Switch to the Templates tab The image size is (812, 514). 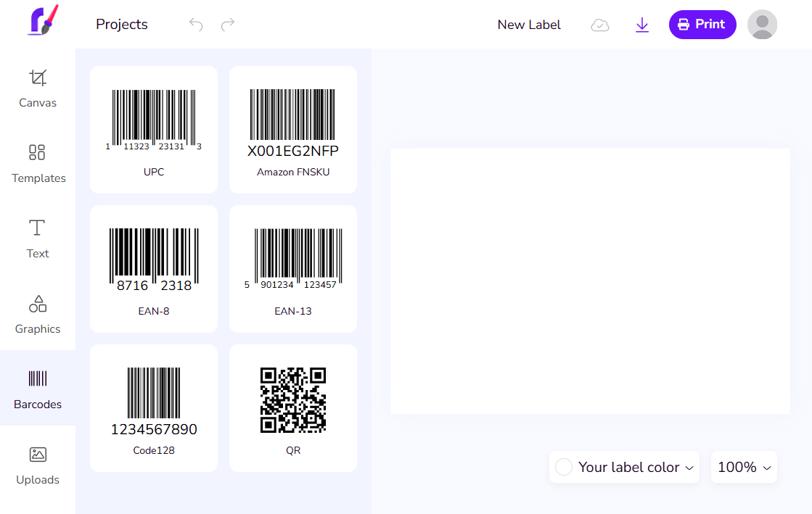[38, 163]
